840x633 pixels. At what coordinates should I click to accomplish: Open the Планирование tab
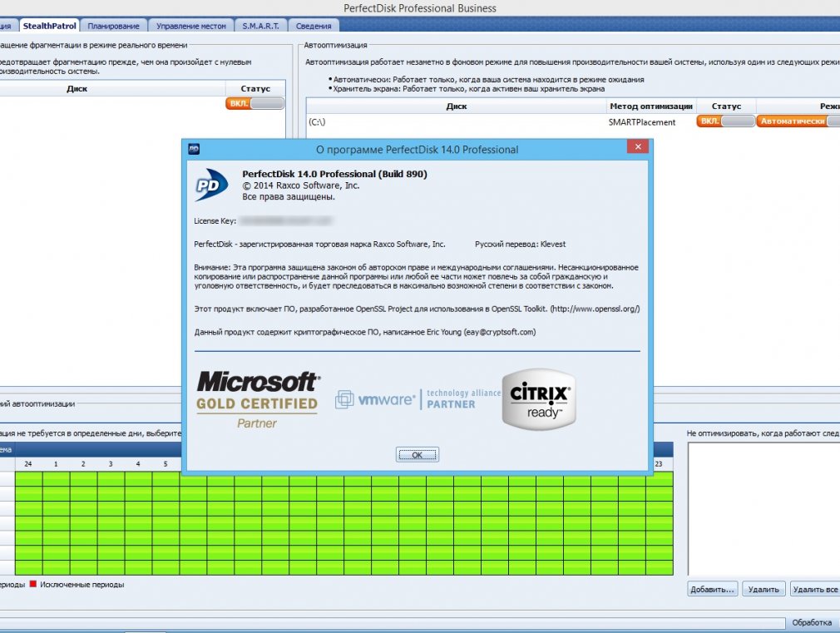click(113, 26)
